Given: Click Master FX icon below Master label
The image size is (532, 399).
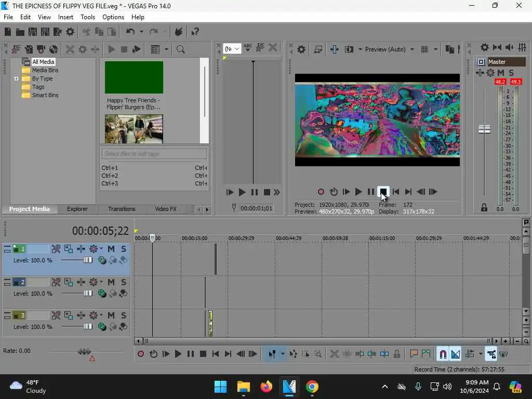Looking at the screenshot, I should pyautogui.click(x=480, y=73).
